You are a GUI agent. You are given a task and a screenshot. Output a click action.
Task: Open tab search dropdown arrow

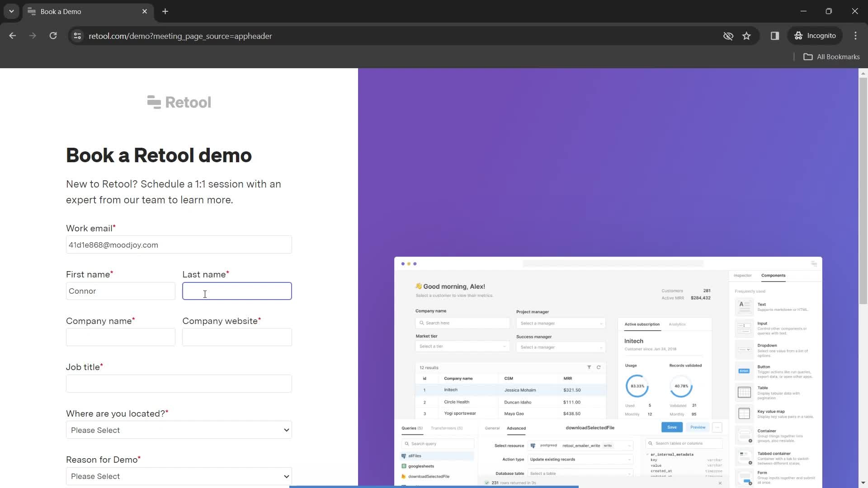click(11, 11)
